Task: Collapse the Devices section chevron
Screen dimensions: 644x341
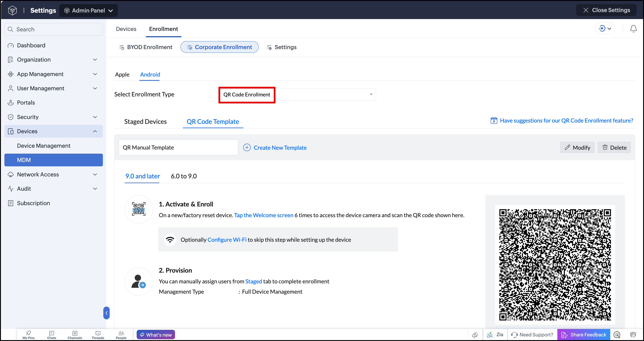Action: [95, 131]
